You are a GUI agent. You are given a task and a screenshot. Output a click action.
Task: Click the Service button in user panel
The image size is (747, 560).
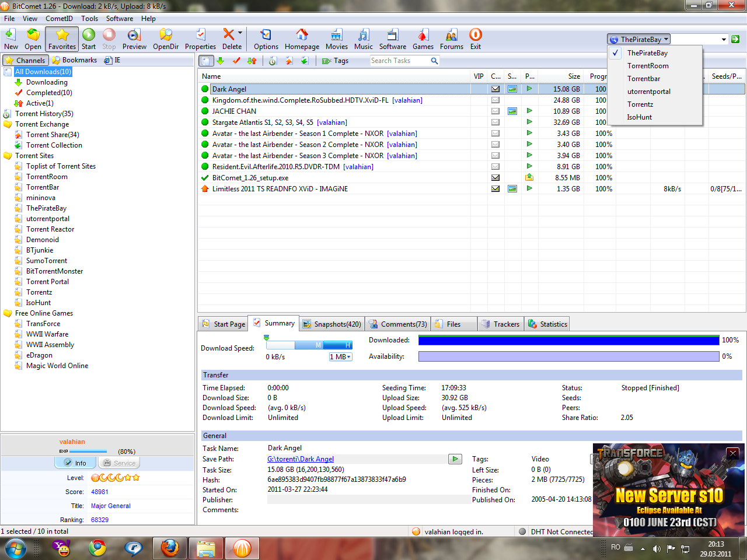pyautogui.click(x=119, y=463)
